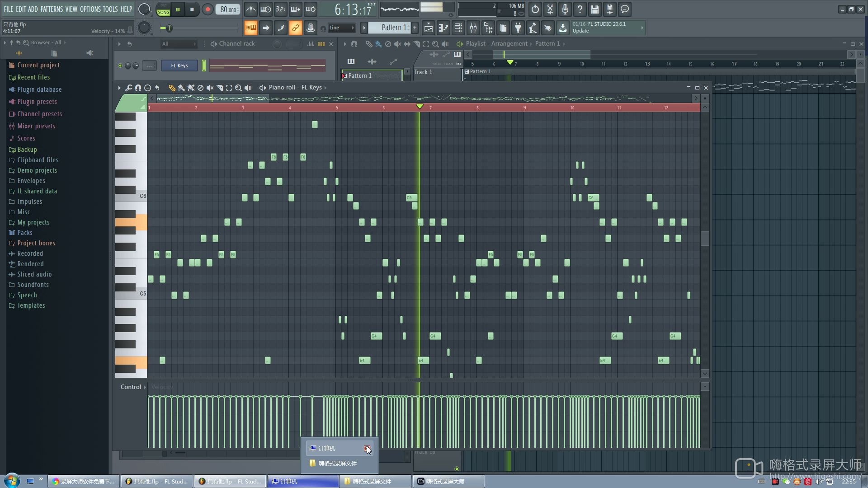Open the FILE menu in menu bar
The width and height of the screenshot is (868, 488).
9,8
